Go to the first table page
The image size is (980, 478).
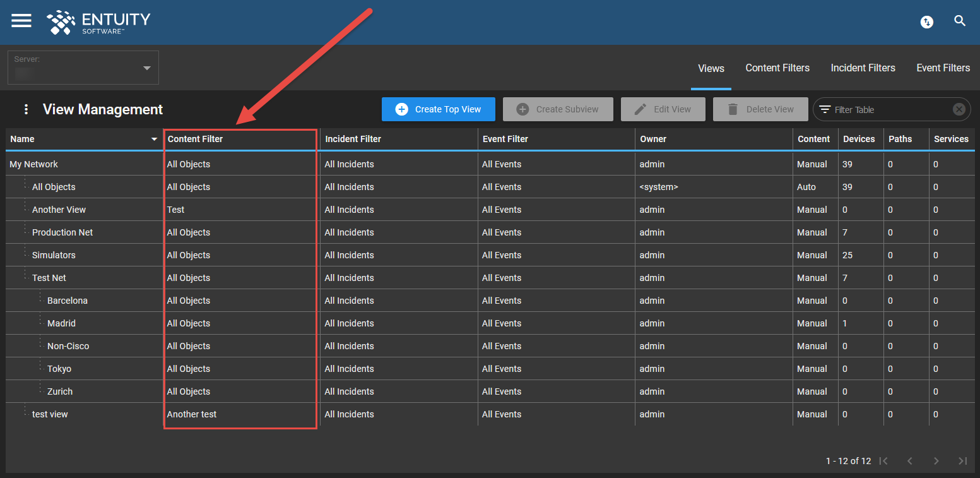[x=883, y=461]
